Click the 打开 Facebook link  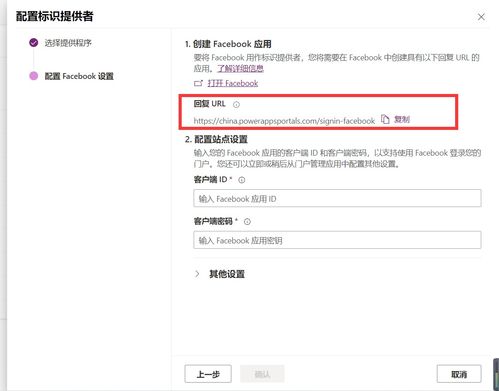pyautogui.click(x=233, y=83)
